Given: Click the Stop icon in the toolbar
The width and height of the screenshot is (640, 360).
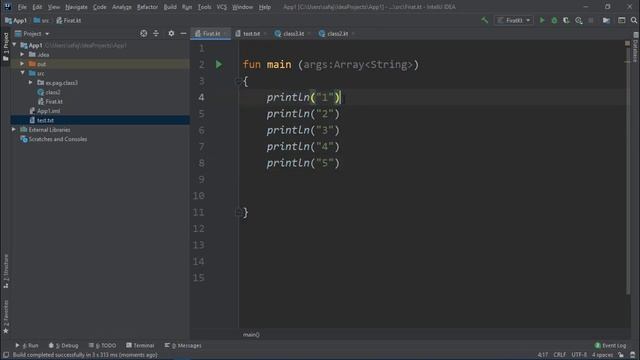Looking at the screenshot, I should click(x=591, y=20).
